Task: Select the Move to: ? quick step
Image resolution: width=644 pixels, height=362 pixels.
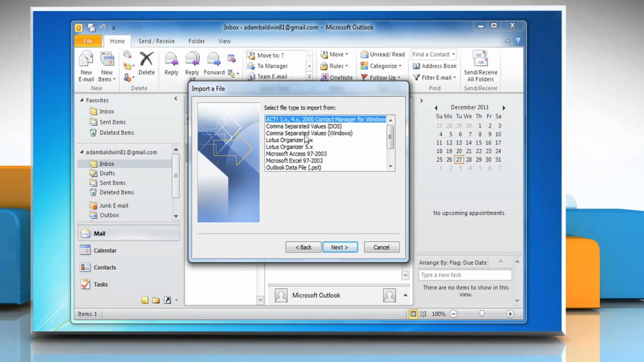Action: [x=276, y=55]
